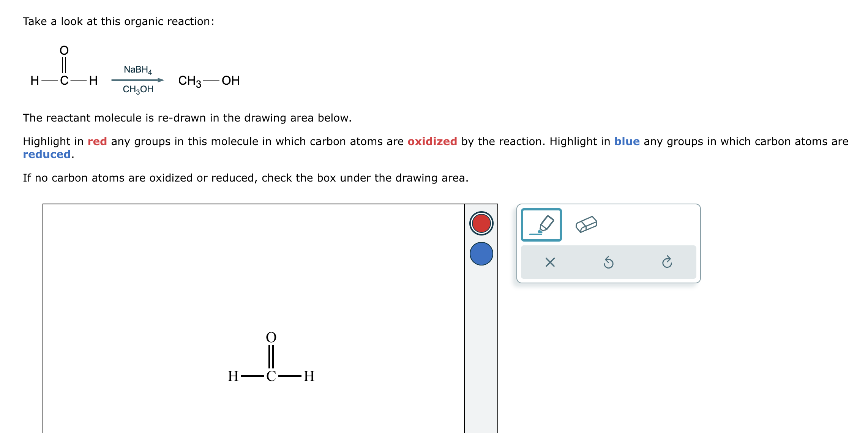868x433 pixels.
Task: Click the X to clear all highlights
Action: pos(550,262)
